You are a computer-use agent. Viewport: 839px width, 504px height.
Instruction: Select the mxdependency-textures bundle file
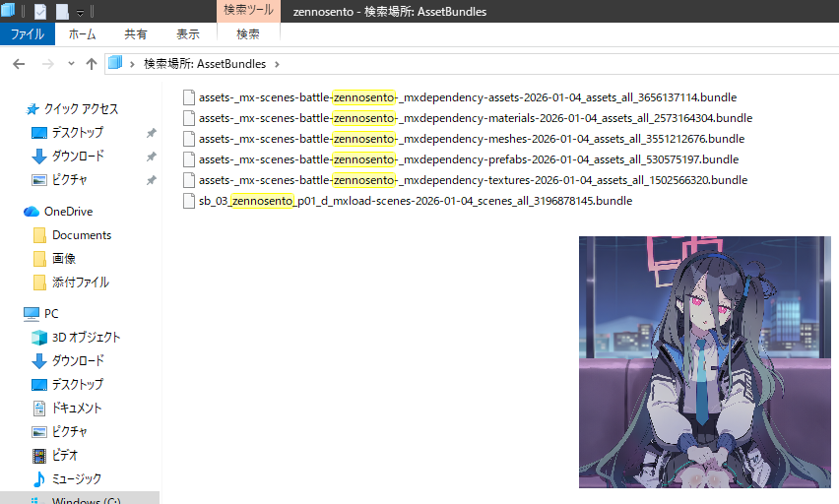[473, 180]
